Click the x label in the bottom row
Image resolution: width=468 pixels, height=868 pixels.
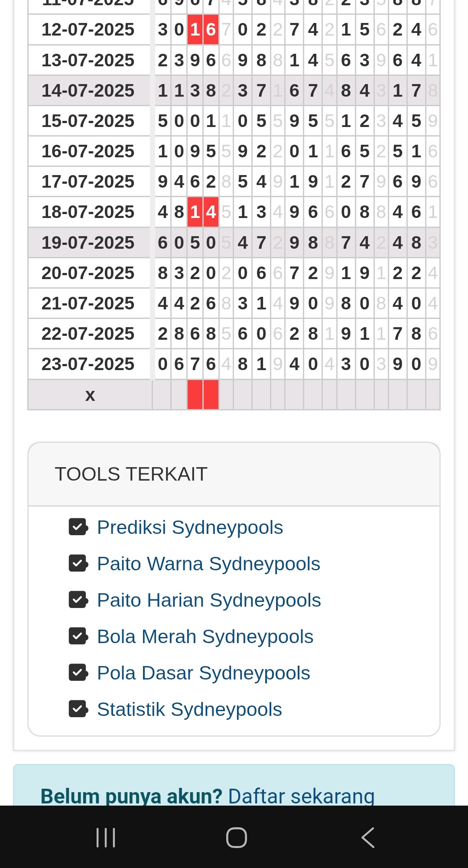90,395
